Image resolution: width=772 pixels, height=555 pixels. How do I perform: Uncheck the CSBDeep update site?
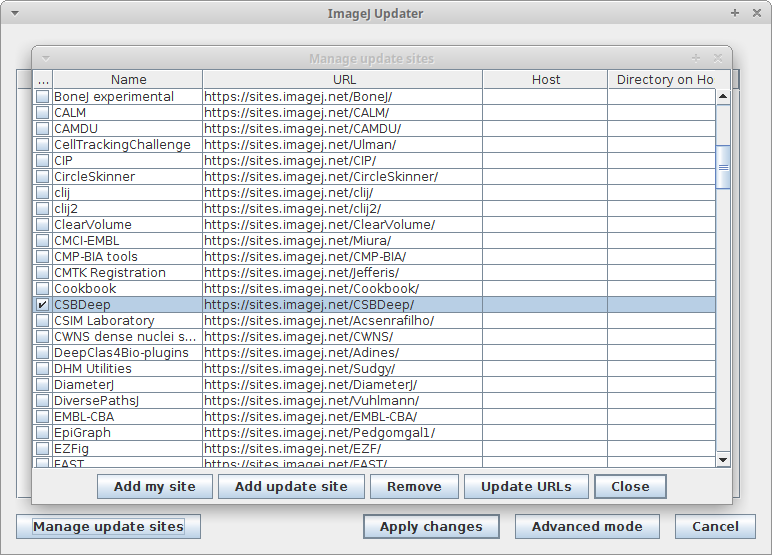point(42,305)
